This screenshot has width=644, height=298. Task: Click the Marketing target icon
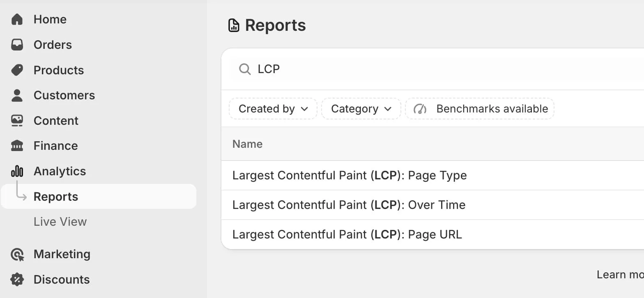[17, 254]
